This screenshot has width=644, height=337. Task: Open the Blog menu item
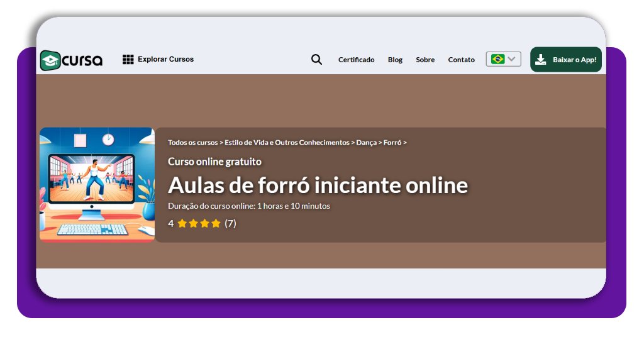coord(395,60)
